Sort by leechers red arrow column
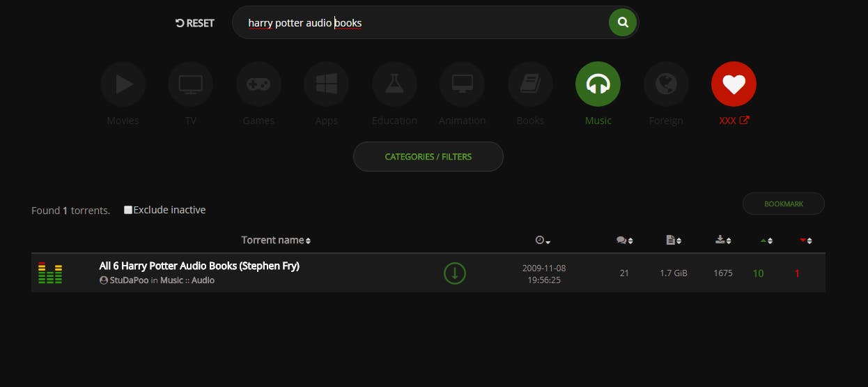Viewport: 868px width, 387px height. [x=806, y=240]
